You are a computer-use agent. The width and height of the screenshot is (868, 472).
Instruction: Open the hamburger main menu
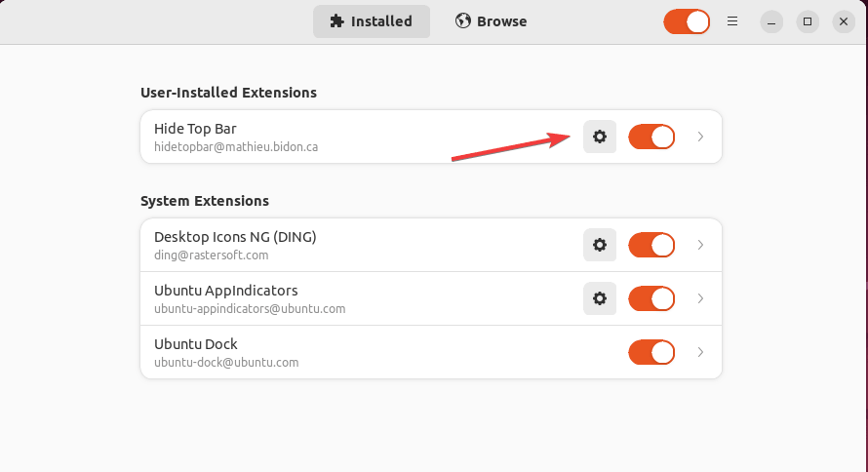(x=732, y=21)
